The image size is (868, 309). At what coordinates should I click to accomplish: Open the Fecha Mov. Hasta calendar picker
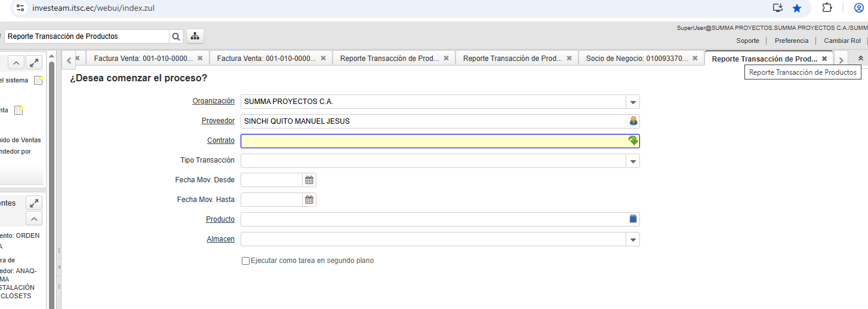(x=309, y=200)
